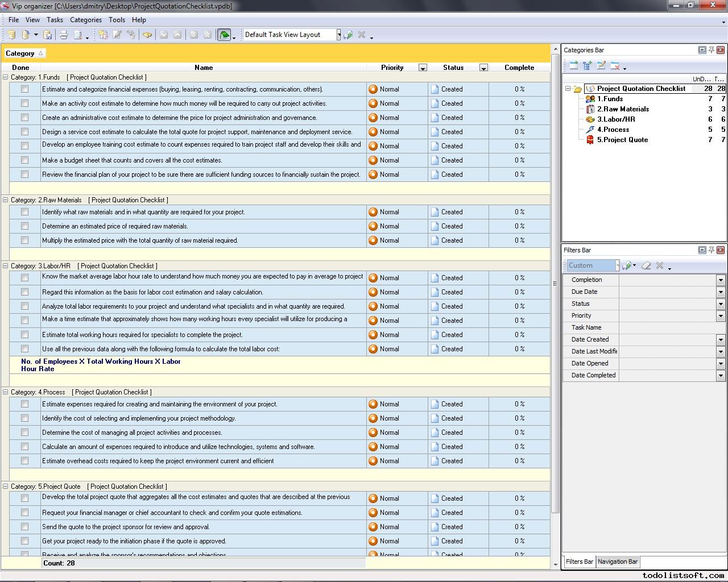Switch to the Navigation Bar tab

(618, 562)
